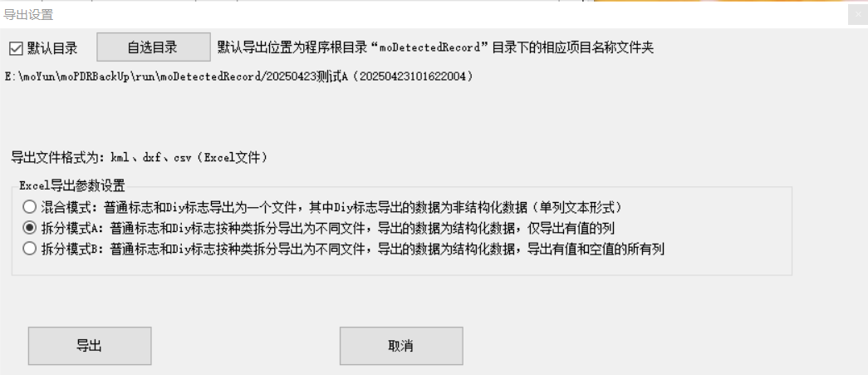Click the Excel导出参数设置 group label
The image size is (868, 375).
pyautogui.click(x=72, y=185)
